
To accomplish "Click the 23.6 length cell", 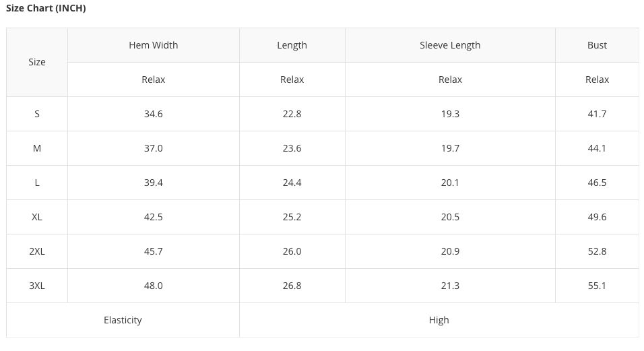I will tap(292, 148).
